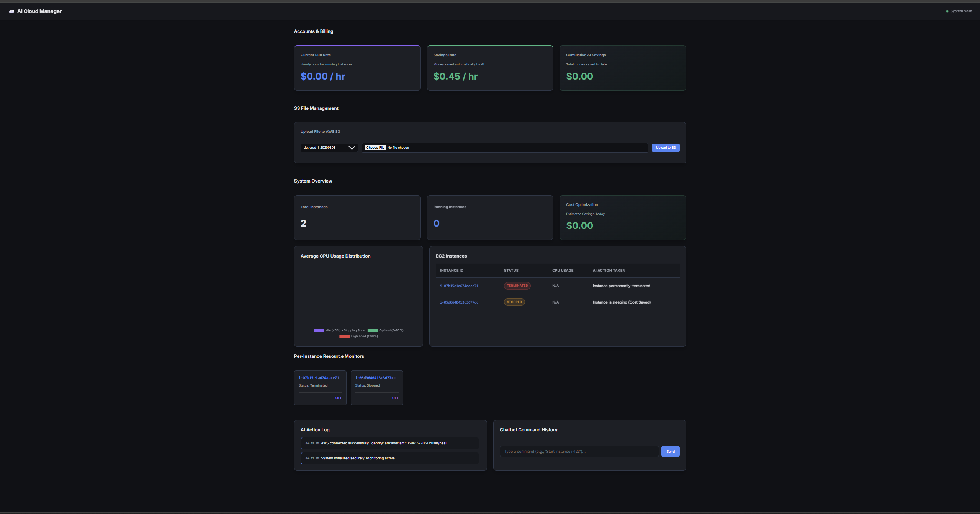The image size is (980, 514).
Task: Open instance i-05d0640413c3677cc link in table
Action: pos(459,302)
